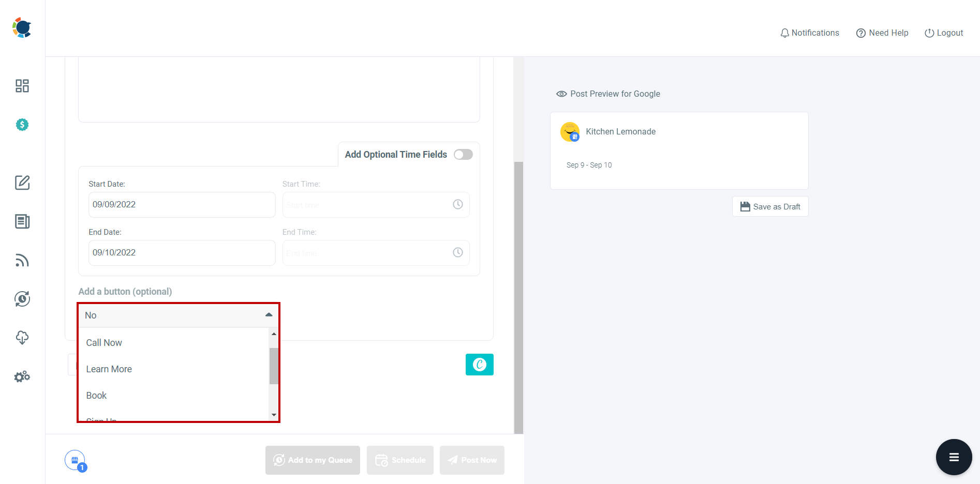Choose Book in the button options list
This screenshot has width=980, height=484.
pyautogui.click(x=96, y=395)
